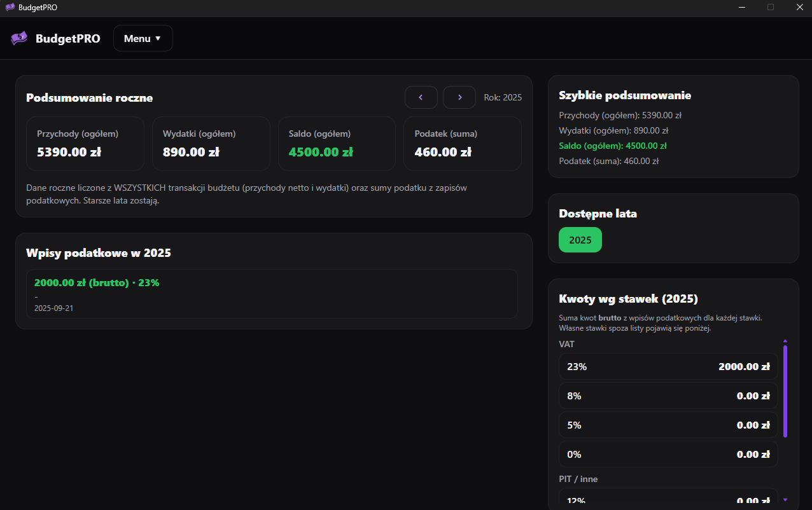Go to previous year with left chevron
Viewport: 812px width, 510px height.
421,97
